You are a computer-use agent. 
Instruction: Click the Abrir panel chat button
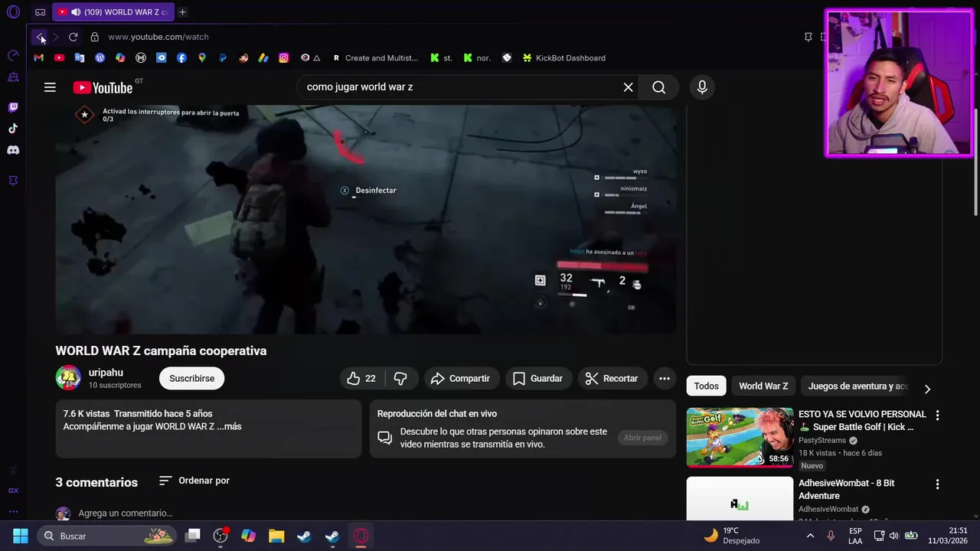[642, 438]
